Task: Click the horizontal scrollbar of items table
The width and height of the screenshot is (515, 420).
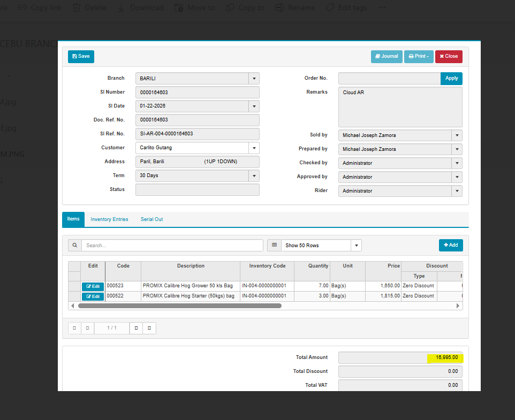Action: click(x=179, y=306)
